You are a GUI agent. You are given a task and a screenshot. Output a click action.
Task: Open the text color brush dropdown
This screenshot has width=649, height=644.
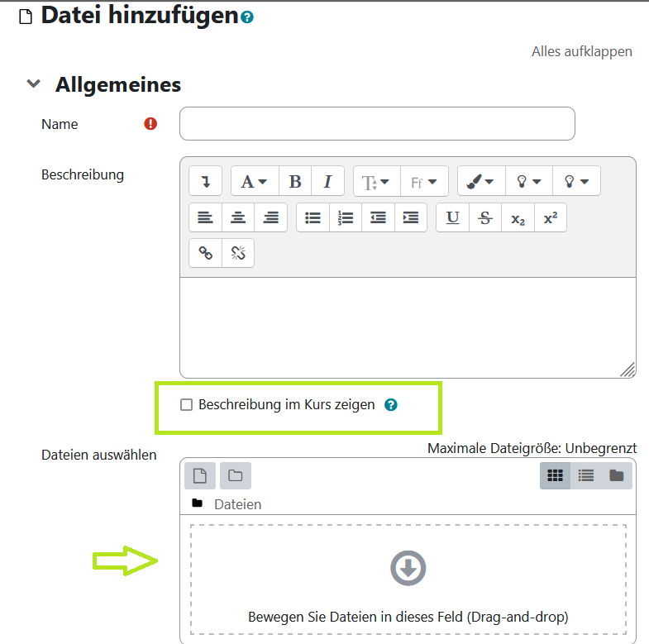480,182
